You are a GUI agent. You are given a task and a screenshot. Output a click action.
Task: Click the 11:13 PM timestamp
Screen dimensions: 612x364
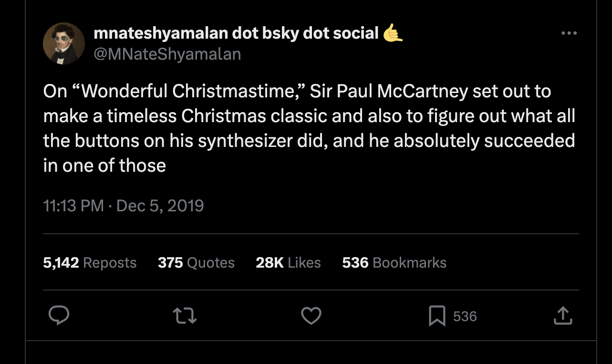73,206
